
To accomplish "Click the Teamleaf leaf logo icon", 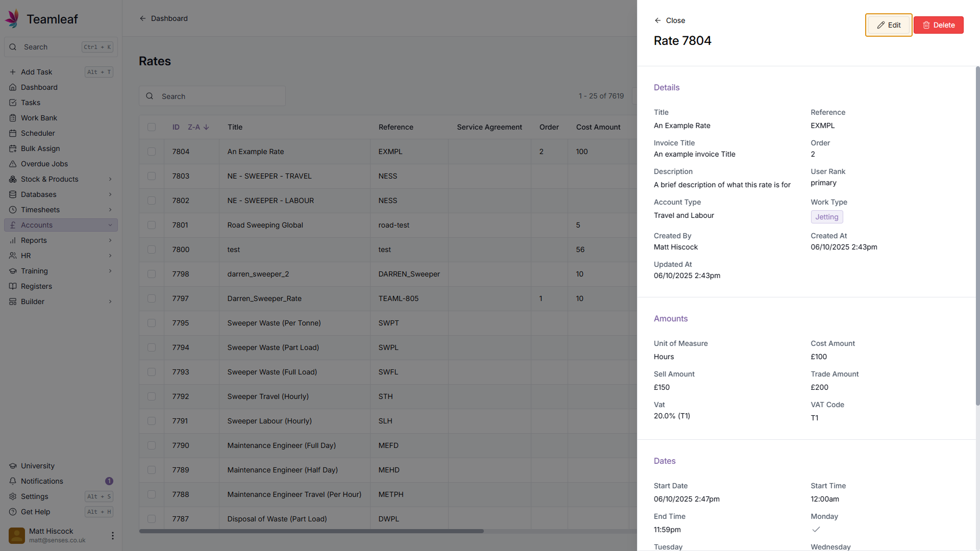I will click(x=12, y=18).
